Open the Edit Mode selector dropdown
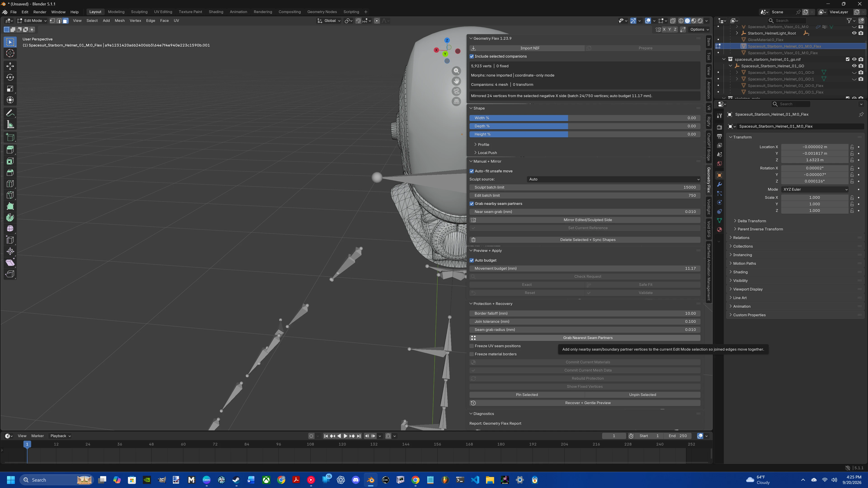The height and width of the screenshot is (488, 868). (32, 21)
